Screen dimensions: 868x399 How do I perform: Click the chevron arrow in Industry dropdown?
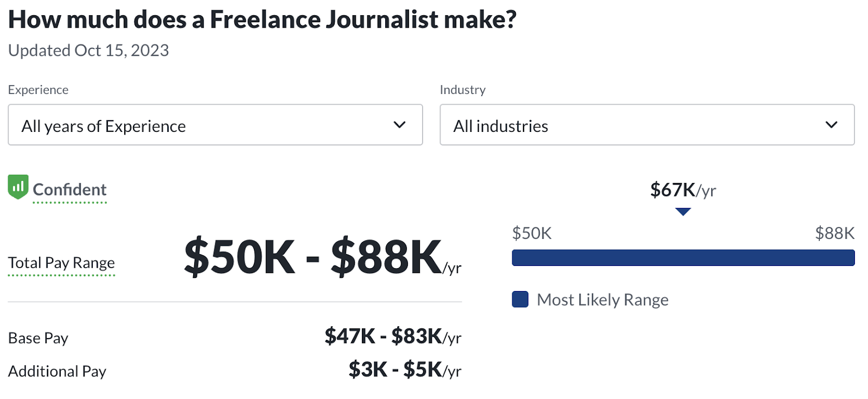(x=831, y=125)
